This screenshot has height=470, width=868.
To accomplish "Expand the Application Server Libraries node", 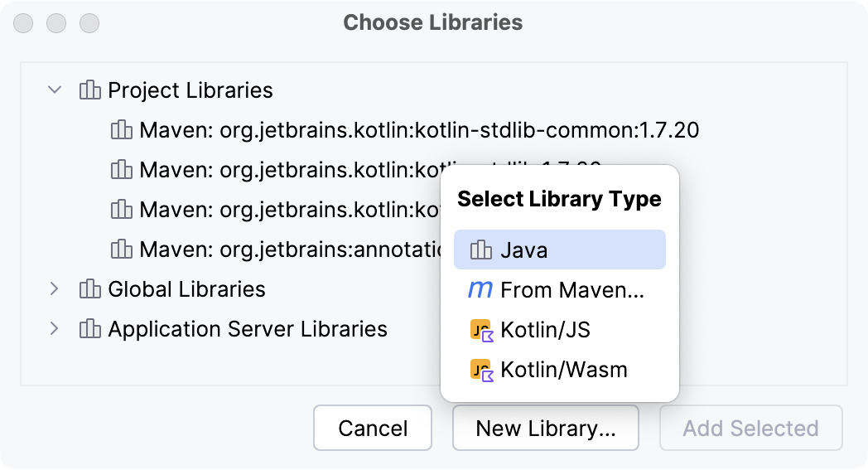I will [x=55, y=329].
